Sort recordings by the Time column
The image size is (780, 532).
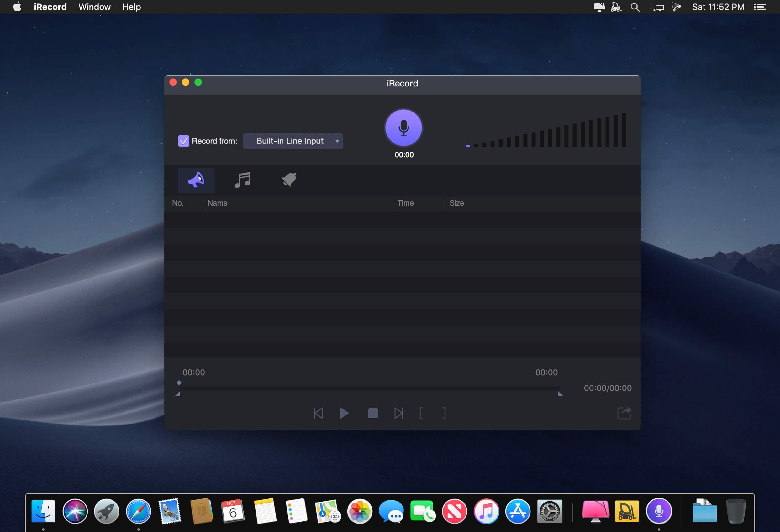pos(405,203)
